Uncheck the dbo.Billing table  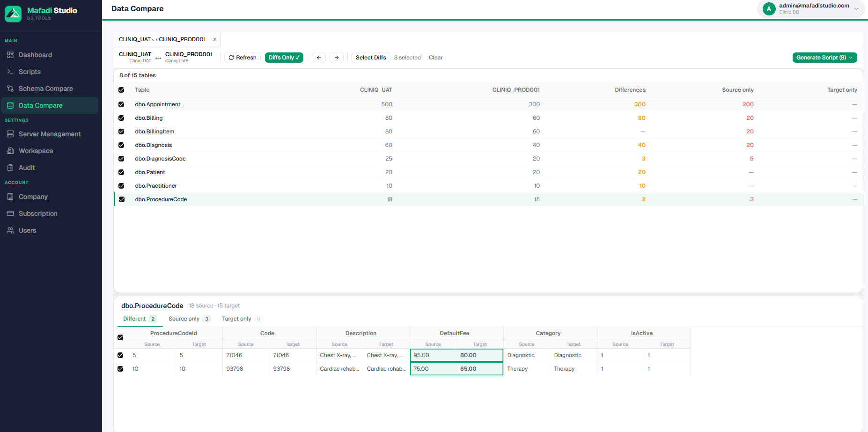click(x=121, y=118)
